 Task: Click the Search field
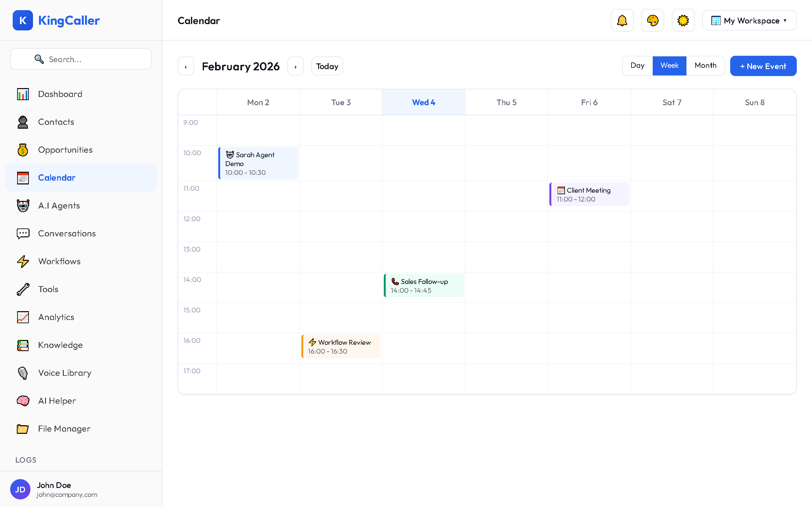(81, 59)
